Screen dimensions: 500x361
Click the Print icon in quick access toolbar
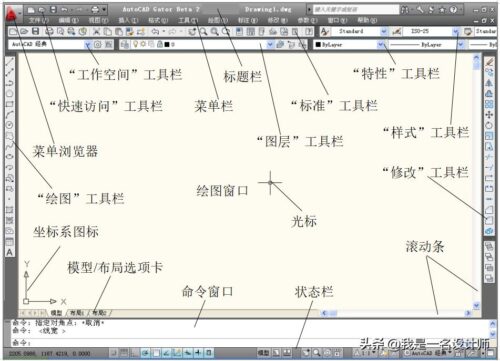95,10
